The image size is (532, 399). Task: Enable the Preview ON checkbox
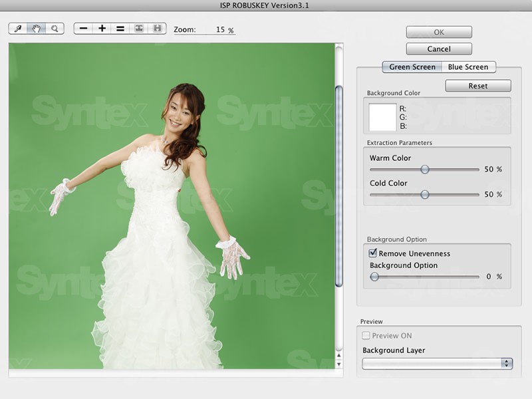coord(366,336)
